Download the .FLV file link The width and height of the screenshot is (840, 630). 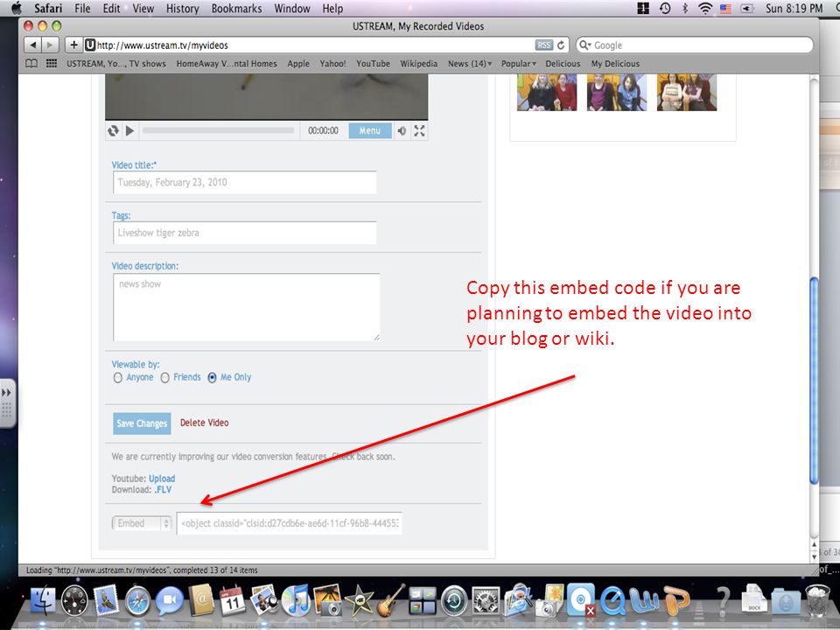(163, 490)
